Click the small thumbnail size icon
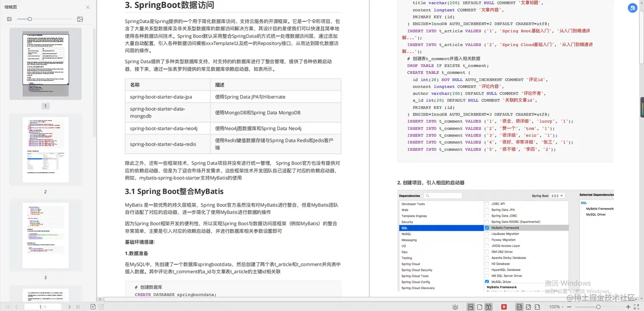 point(9,19)
